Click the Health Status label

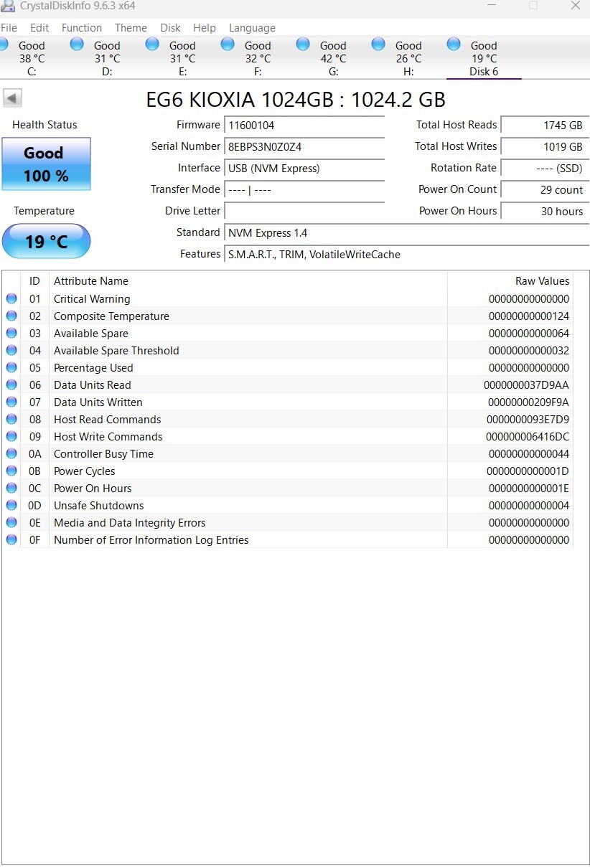pos(45,125)
